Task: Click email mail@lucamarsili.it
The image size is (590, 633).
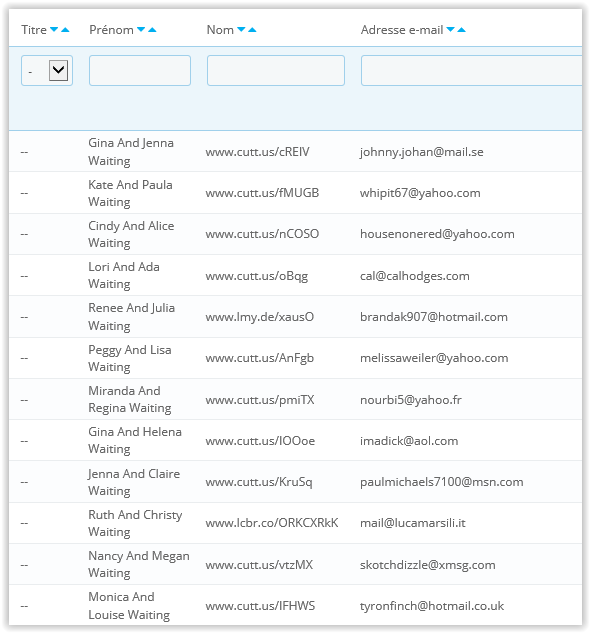Action: tap(413, 523)
